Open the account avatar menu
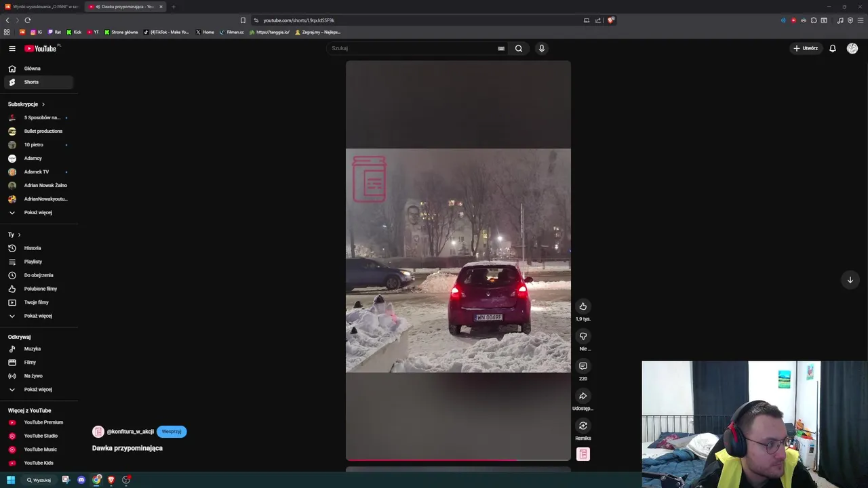868x488 pixels. coord(852,48)
